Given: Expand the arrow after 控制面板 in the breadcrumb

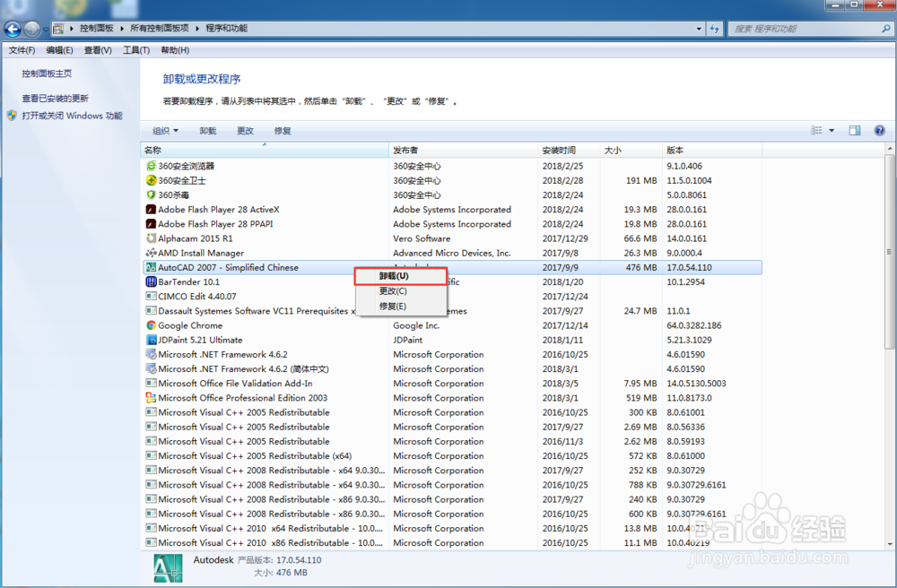Looking at the screenshot, I should click(x=122, y=28).
